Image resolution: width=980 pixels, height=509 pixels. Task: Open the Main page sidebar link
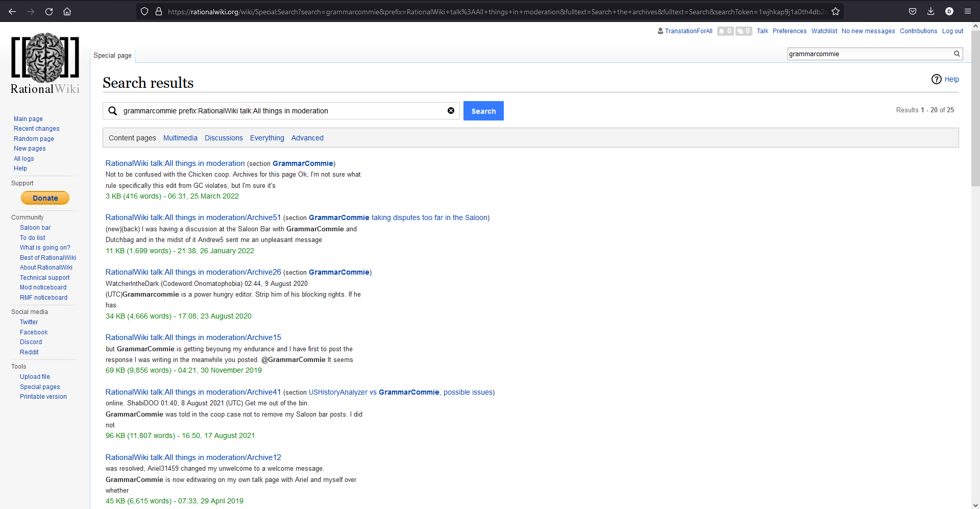point(28,119)
